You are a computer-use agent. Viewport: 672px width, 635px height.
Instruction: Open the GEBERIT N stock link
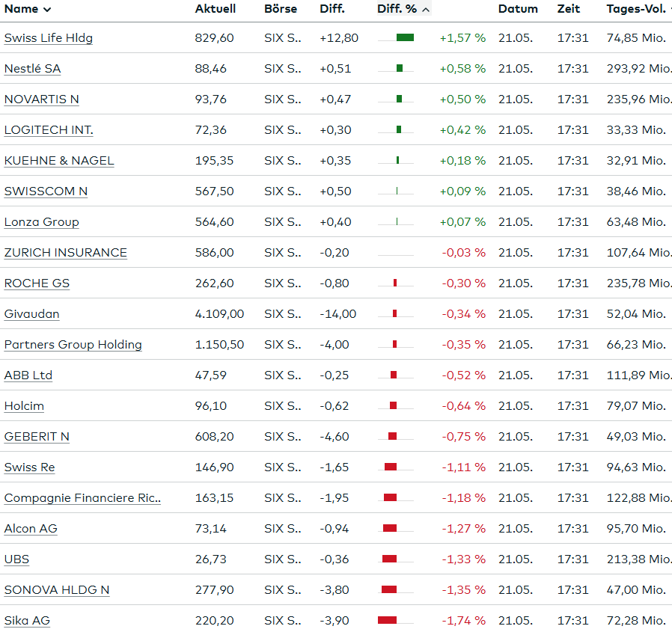point(37,437)
